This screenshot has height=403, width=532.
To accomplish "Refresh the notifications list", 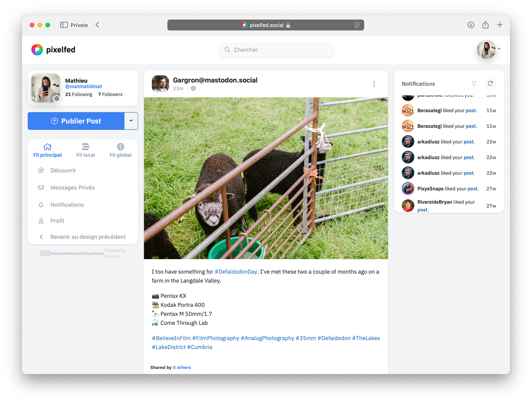I will (x=490, y=84).
